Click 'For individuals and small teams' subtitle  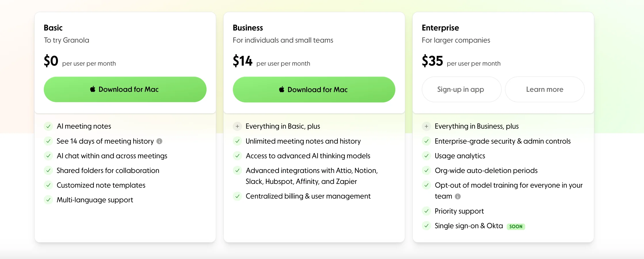coord(283,40)
